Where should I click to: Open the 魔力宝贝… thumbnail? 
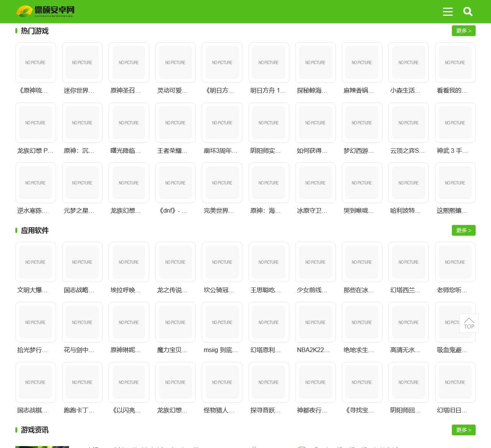175,322
